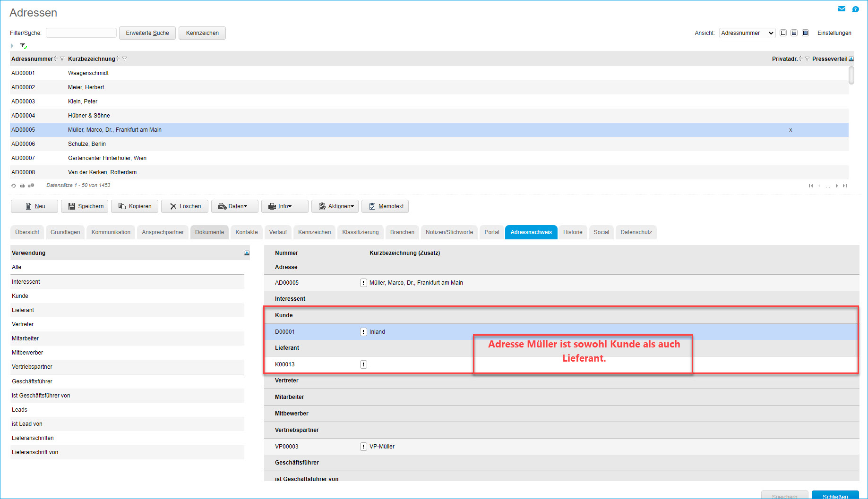868x499 pixels.
Task: Open the mail envelope icon
Action: [x=842, y=9]
